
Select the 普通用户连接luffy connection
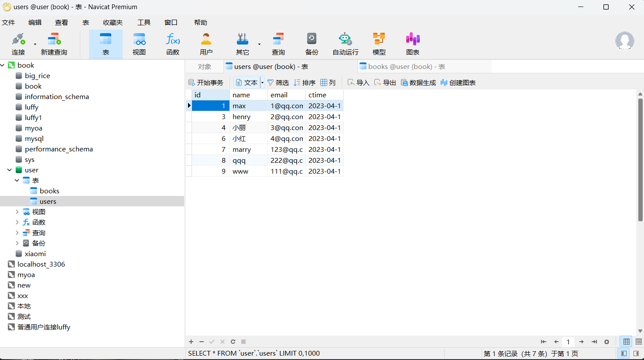pos(44,327)
